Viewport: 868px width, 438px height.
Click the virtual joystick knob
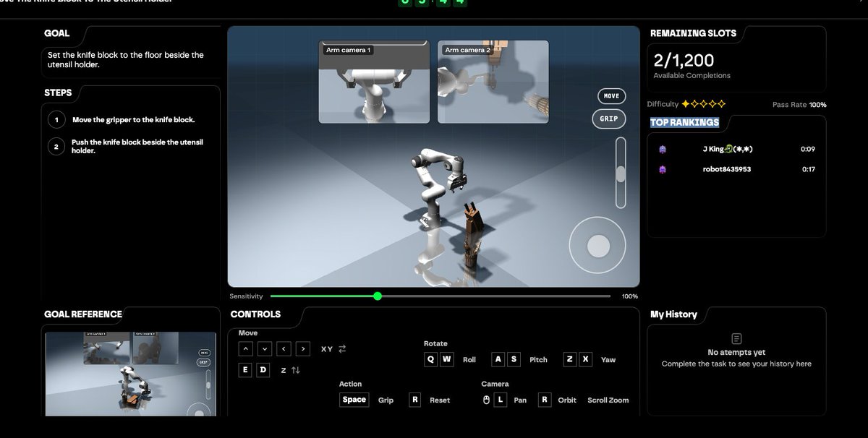[598, 246]
